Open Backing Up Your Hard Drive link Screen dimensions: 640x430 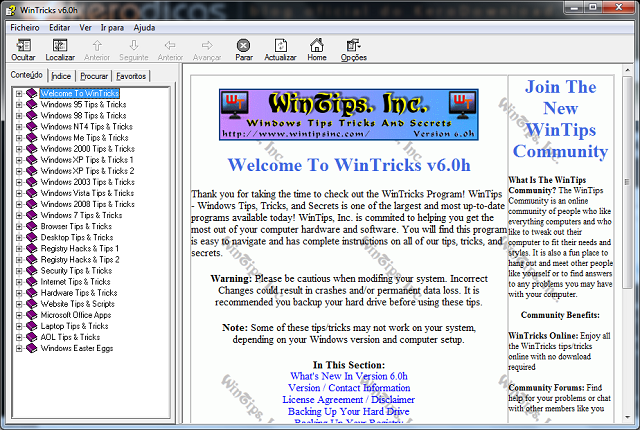[x=349, y=412]
